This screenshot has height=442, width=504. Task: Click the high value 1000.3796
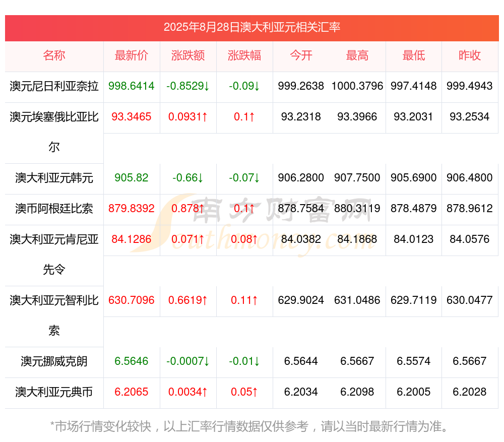pos(357,86)
